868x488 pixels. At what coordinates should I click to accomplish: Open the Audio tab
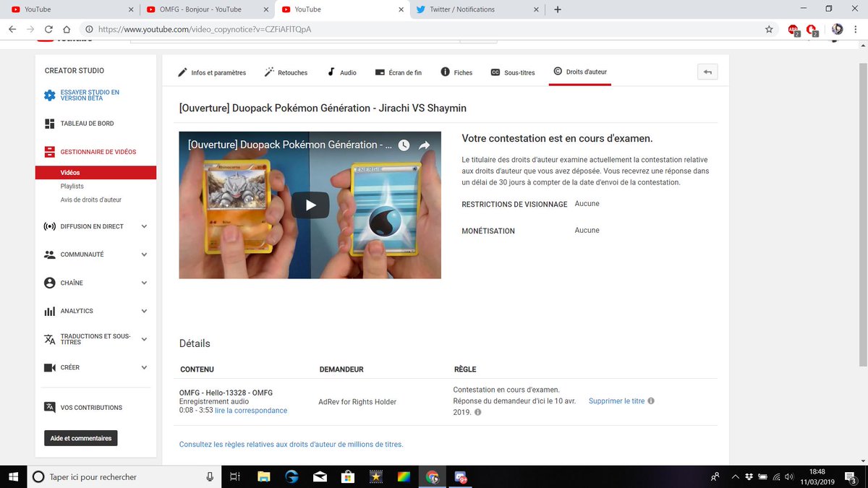point(341,72)
